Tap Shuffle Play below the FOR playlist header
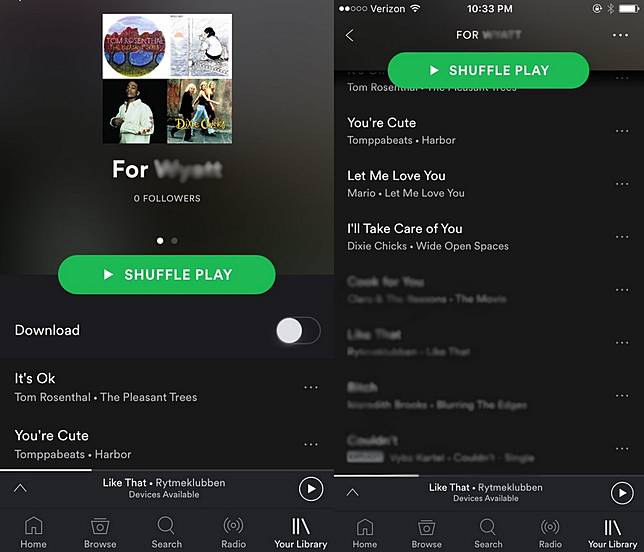This screenshot has width=644, height=552. (488, 70)
